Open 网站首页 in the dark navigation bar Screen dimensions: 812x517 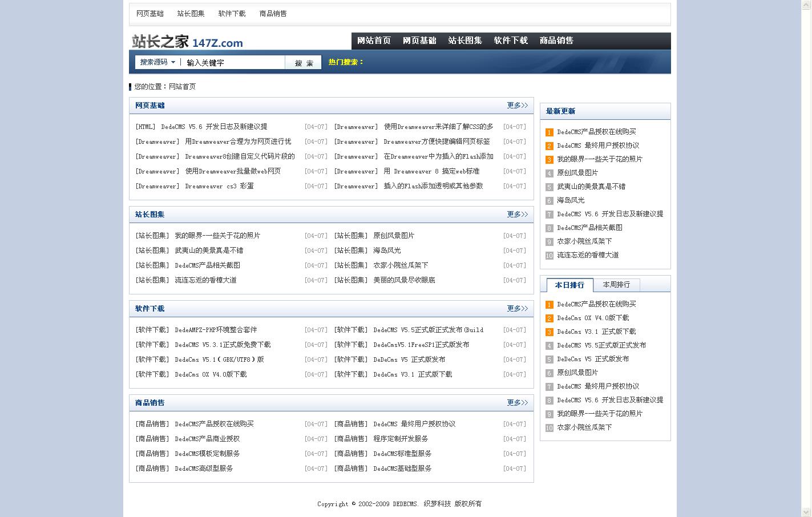click(374, 41)
